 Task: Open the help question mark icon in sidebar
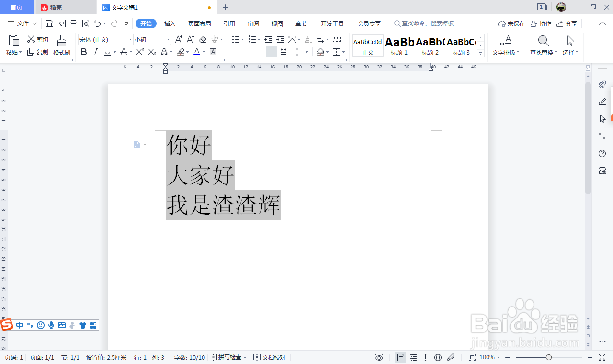click(x=602, y=153)
